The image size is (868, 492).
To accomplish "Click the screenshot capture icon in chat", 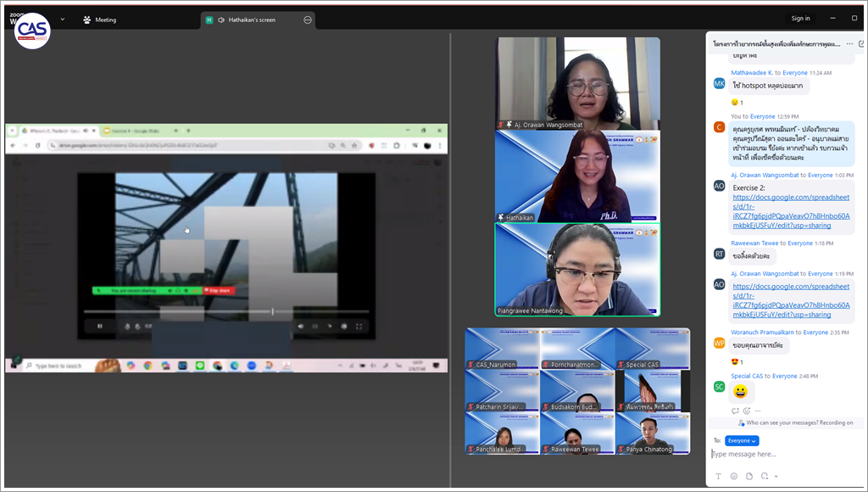I will (764, 476).
